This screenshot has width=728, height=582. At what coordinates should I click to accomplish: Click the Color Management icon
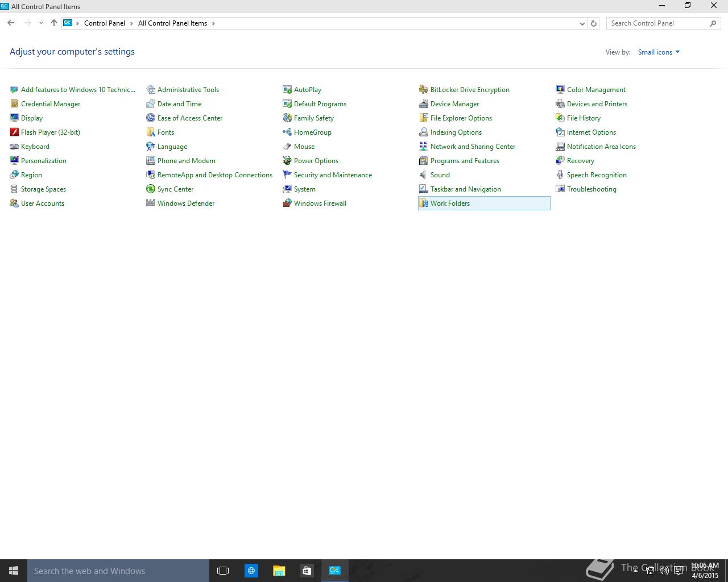point(560,89)
